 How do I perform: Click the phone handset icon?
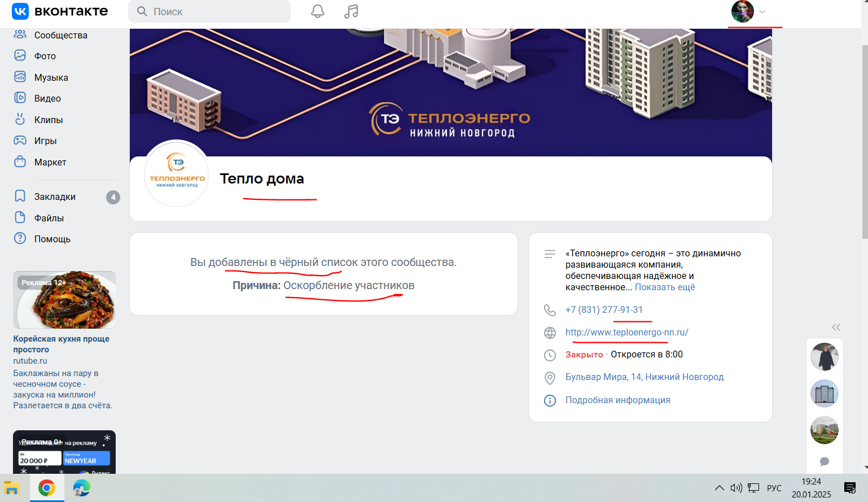click(x=550, y=310)
